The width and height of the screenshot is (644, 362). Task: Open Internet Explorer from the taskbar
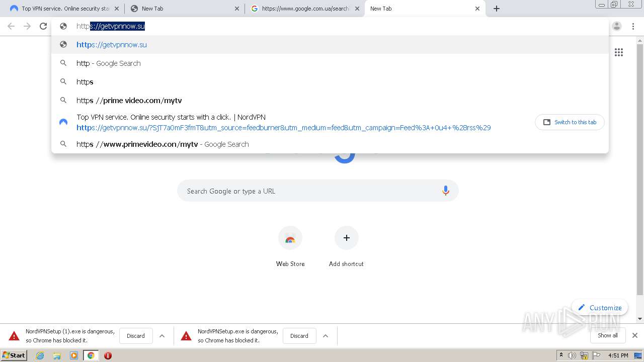click(40, 355)
